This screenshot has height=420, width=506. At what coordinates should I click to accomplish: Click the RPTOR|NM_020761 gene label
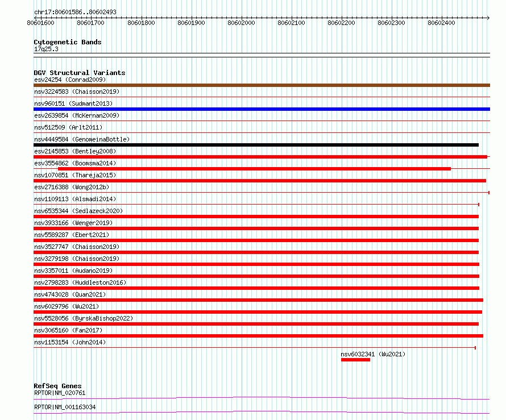[60, 393]
